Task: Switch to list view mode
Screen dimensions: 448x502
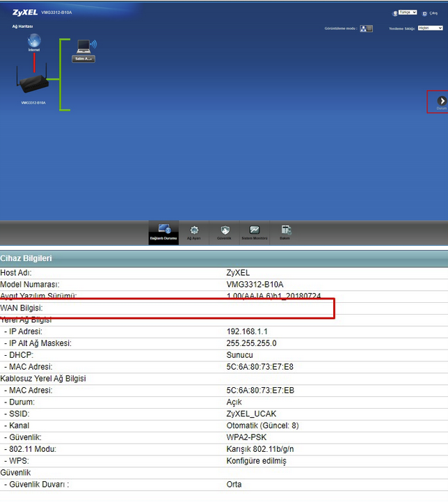Action: pos(369,29)
